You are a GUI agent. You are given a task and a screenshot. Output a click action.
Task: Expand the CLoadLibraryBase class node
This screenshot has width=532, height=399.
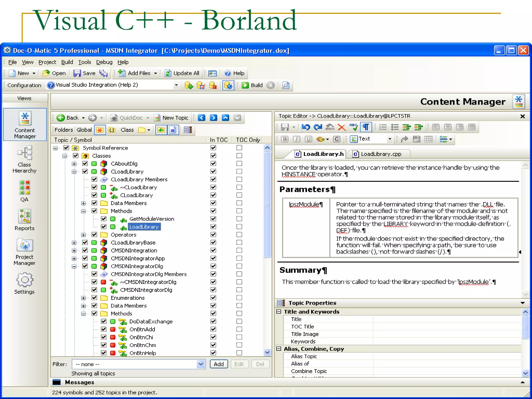point(74,243)
